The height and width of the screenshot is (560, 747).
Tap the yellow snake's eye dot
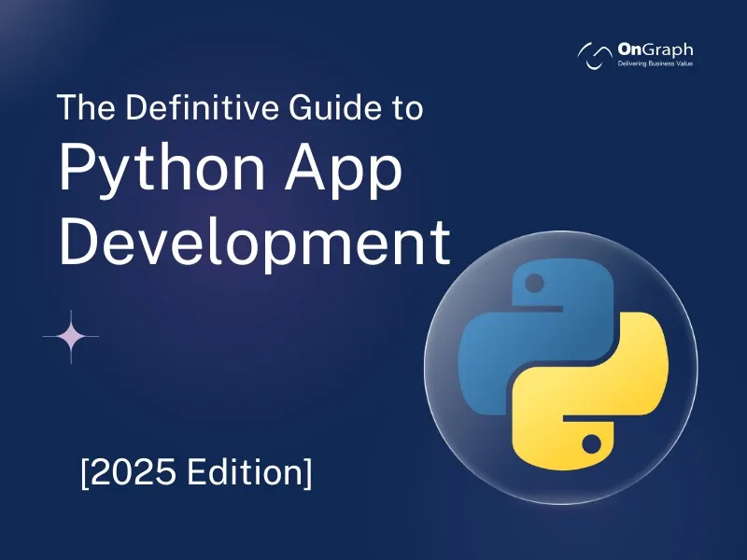tap(591, 444)
